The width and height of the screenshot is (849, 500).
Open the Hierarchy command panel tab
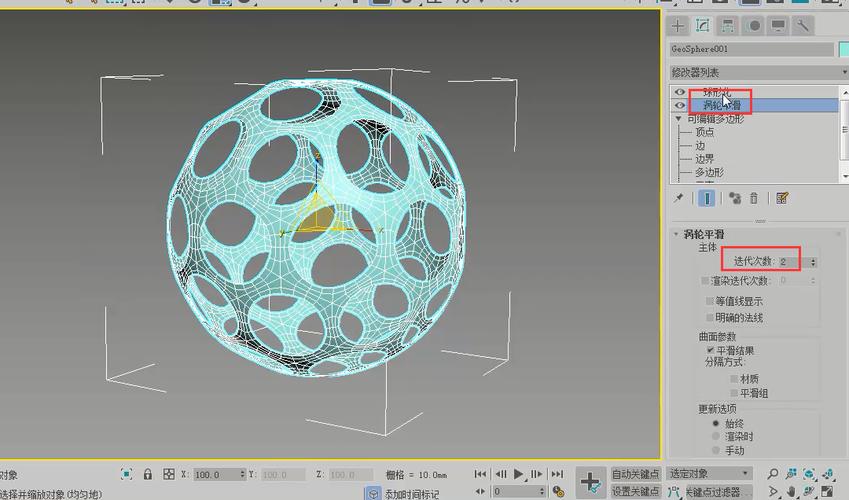[x=728, y=25]
